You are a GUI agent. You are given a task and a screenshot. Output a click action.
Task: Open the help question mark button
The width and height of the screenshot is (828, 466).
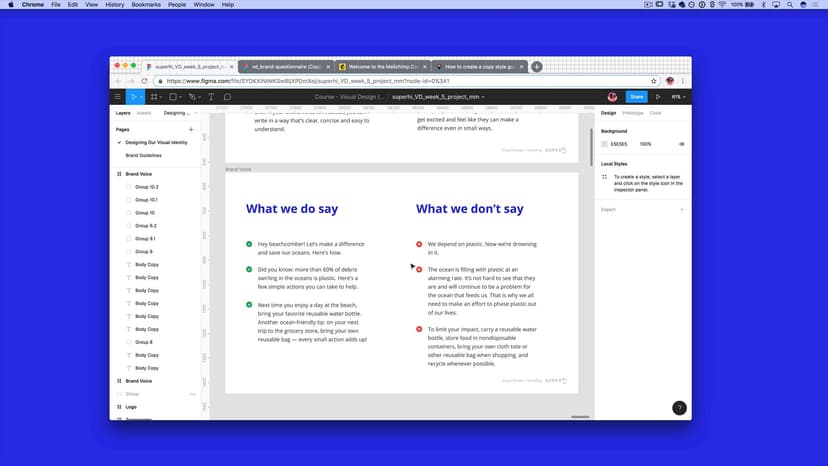tap(679, 408)
